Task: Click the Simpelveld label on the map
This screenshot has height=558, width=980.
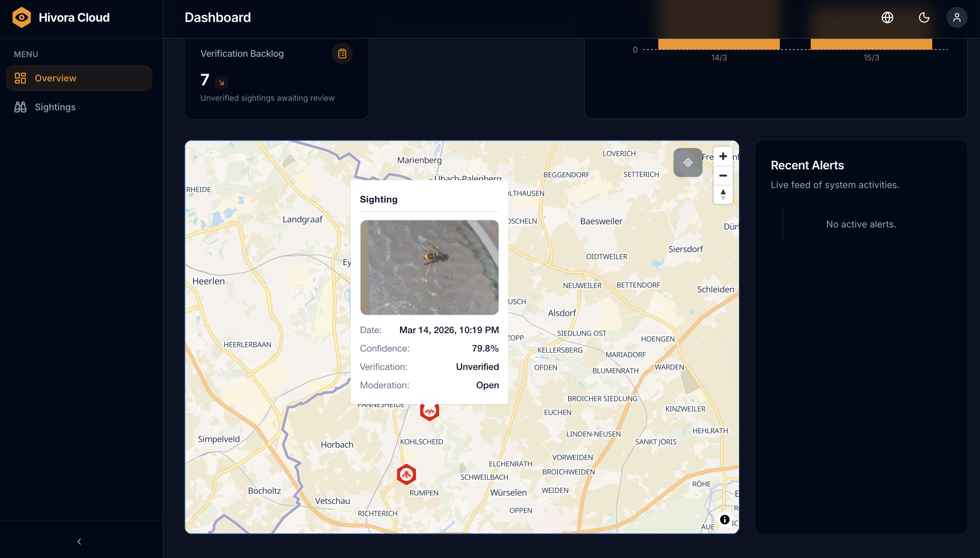Action: (218, 439)
